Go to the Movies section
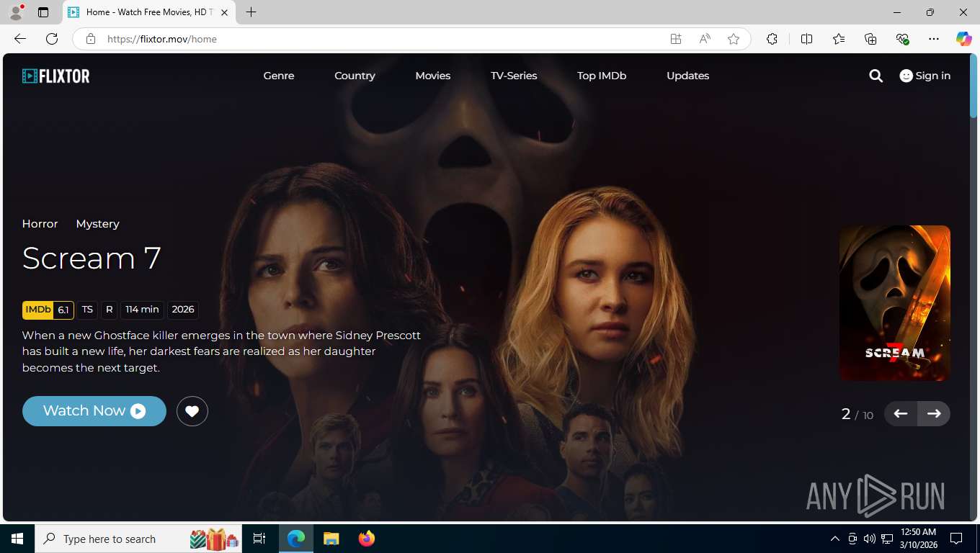The image size is (980, 553). pos(433,76)
